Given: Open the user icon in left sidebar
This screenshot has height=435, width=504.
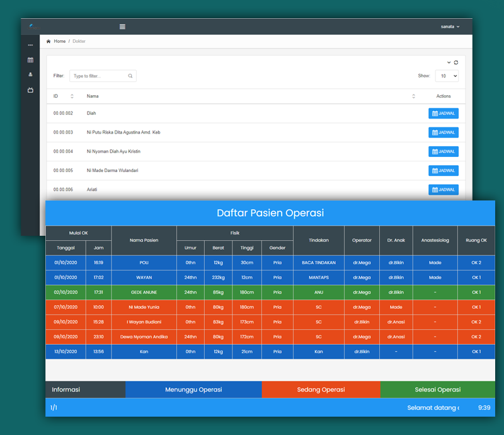Looking at the screenshot, I should click(30, 74).
